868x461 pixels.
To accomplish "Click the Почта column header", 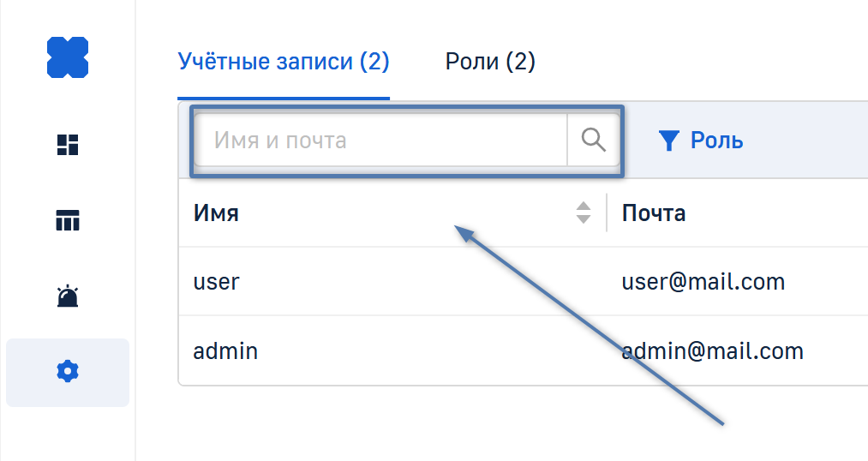I will 654,213.
